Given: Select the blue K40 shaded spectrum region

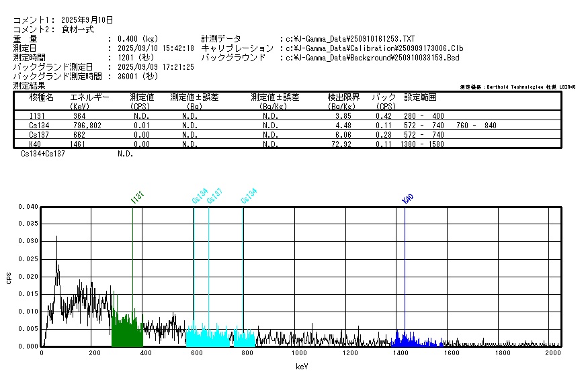Looking at the screenshot, I should (409, 340).
